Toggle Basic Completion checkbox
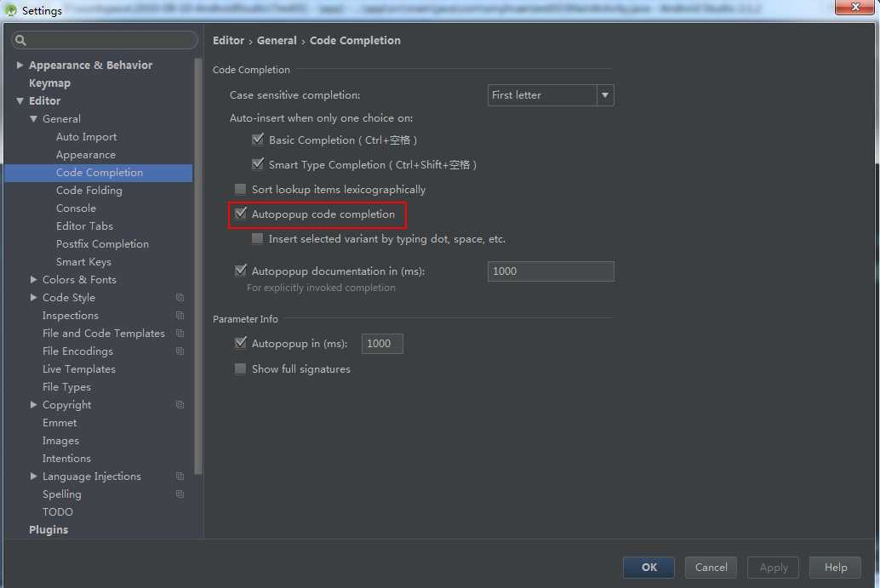Image resolution: width=880 pixels, height=588 pixels. point(258,140)
